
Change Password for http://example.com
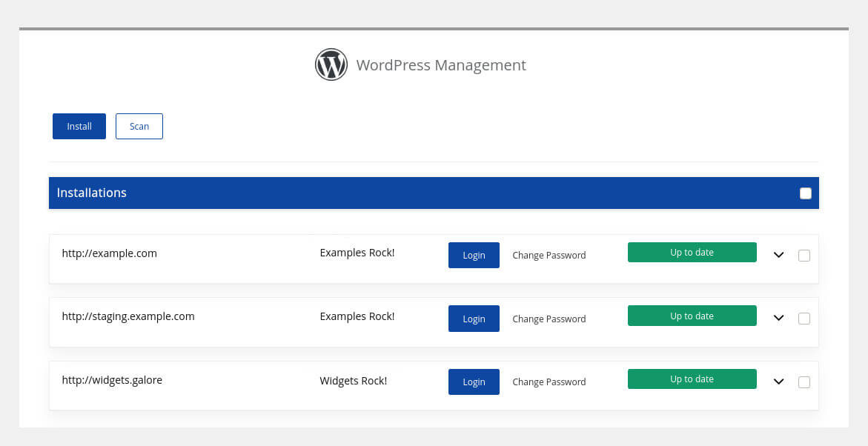point(549,255)
